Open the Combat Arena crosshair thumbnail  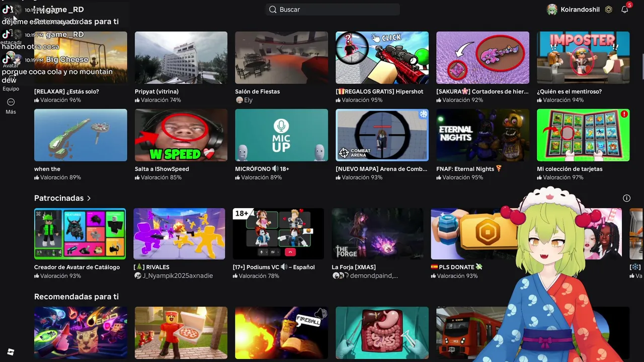click(x=382, y=135)
